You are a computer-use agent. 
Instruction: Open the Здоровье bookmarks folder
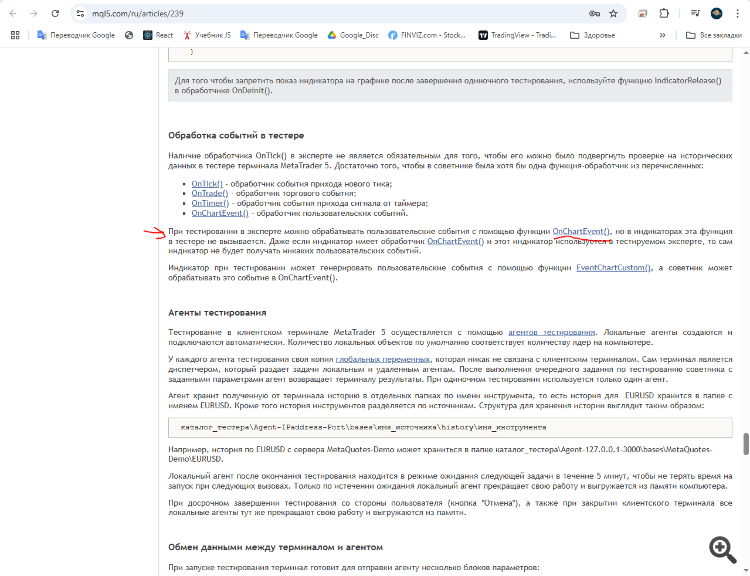[x=593, y=35]
